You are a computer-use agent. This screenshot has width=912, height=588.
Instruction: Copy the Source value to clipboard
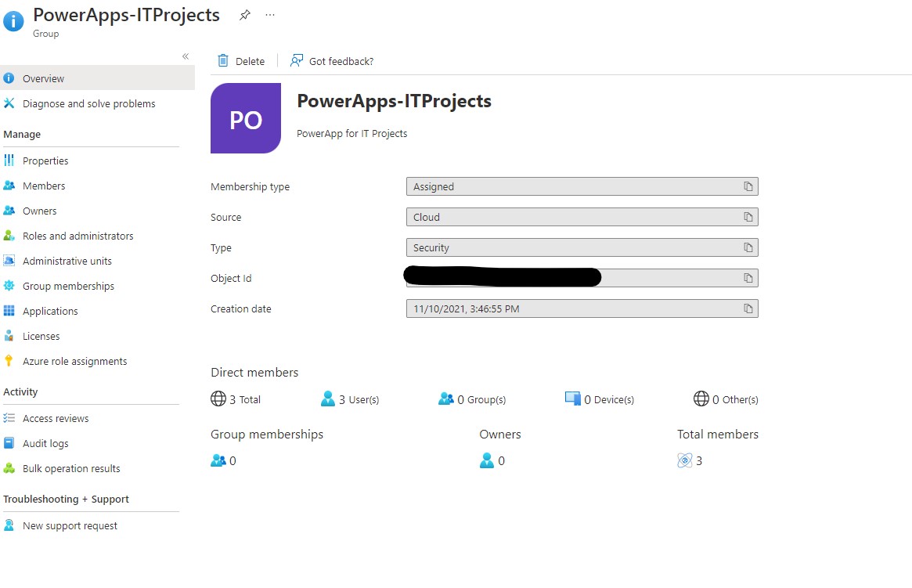[748, 217]
